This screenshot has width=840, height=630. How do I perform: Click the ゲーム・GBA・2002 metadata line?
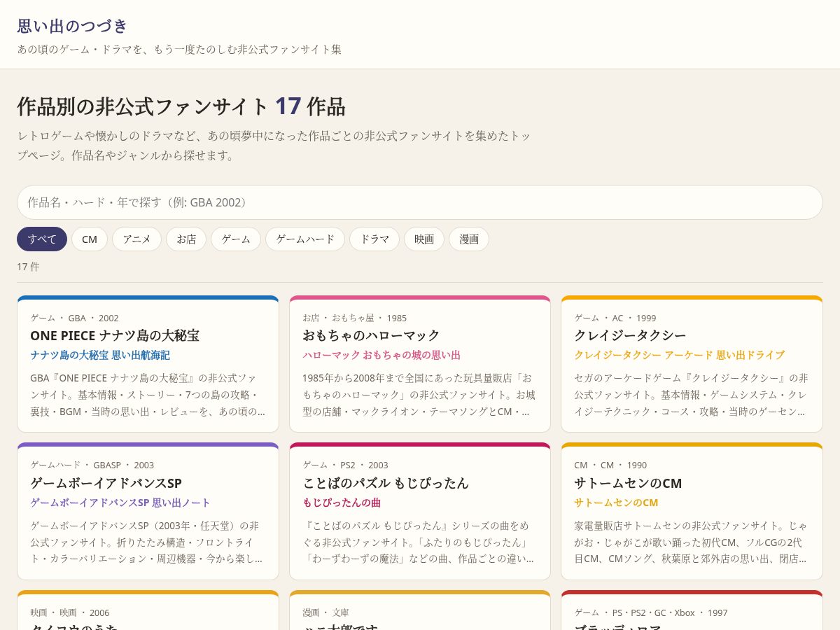click(x=74, y=318)
